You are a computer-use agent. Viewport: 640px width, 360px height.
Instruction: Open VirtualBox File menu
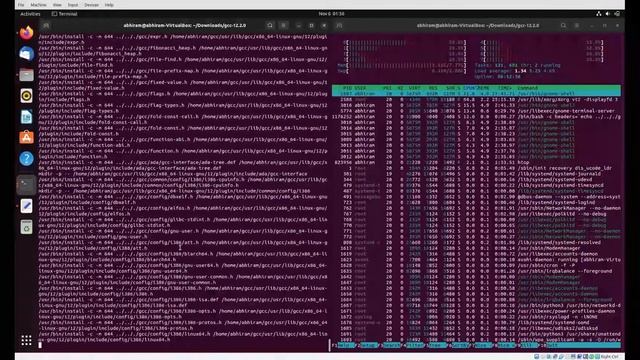pyautogui.click(x=21, y=5)
